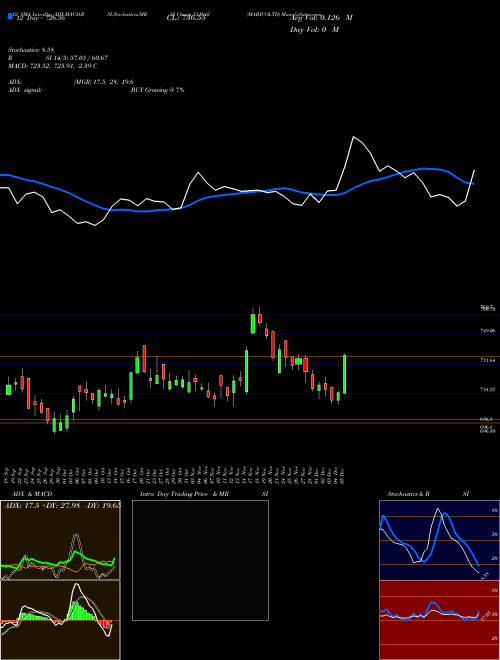Click the 'ADX signal:' label
This screenshot has height=660, width=500.
tap(25, 90)
